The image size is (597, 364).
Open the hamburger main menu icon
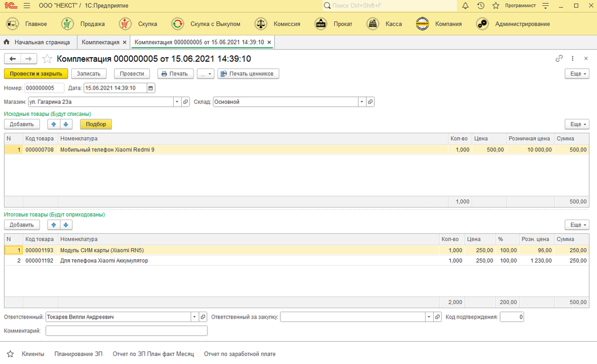point(27,6)
